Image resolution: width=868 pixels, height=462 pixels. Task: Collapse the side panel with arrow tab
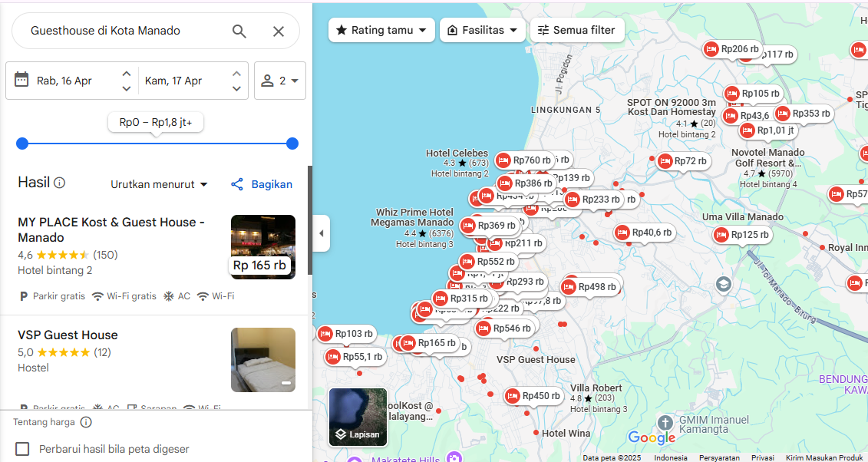[x=321, y=233]
